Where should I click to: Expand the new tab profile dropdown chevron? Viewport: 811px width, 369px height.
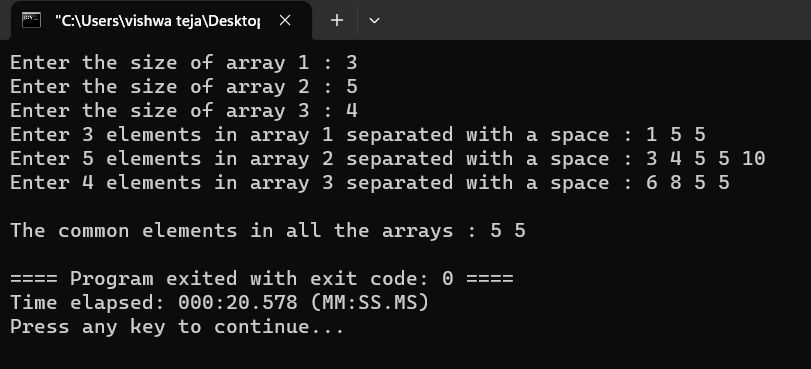[x=374, y=20]
